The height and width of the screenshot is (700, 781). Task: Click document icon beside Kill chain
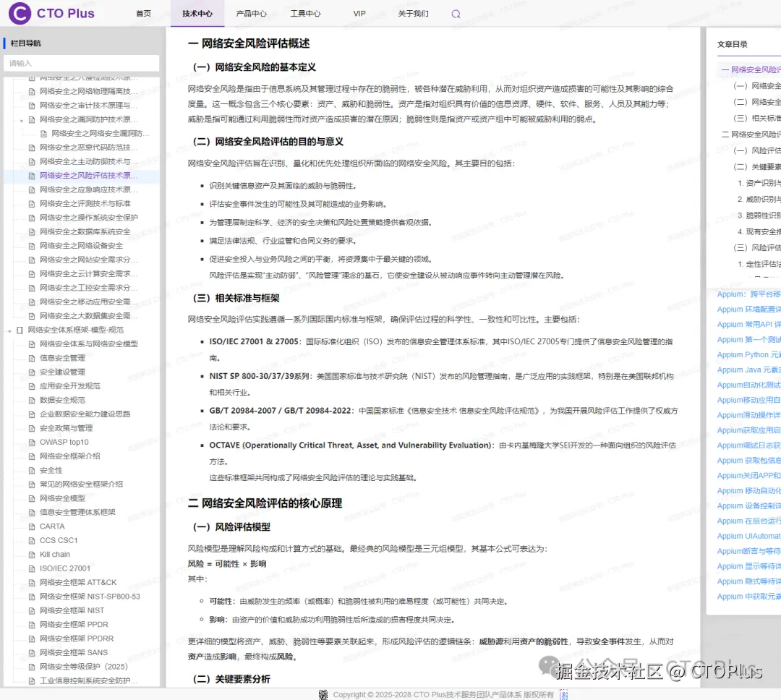click(32, 555)
